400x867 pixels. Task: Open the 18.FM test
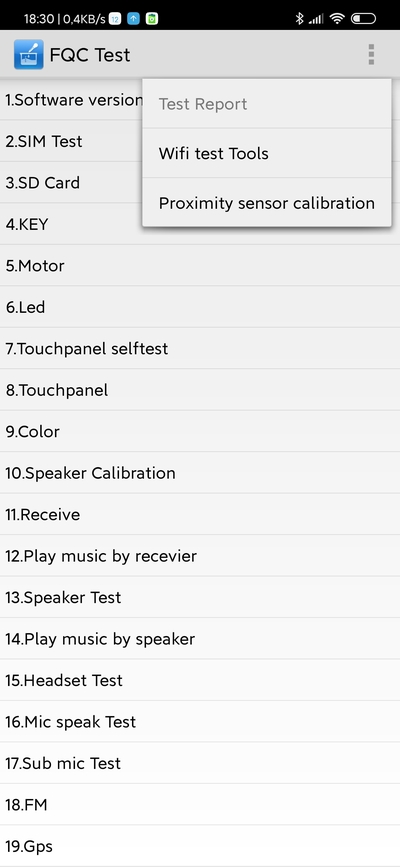pyautogui.click(x=200, y=805)
